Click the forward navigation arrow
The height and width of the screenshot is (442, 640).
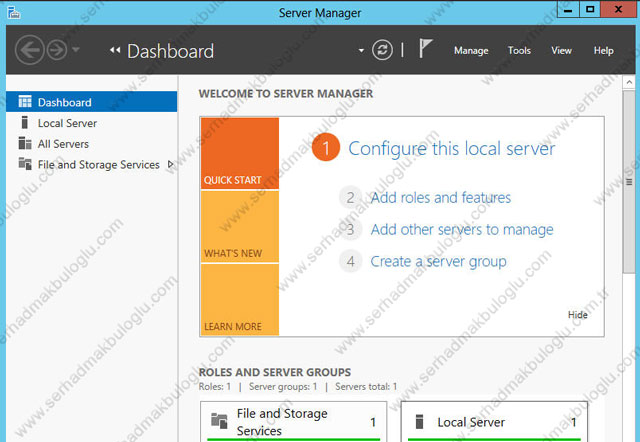click(57, 50)
